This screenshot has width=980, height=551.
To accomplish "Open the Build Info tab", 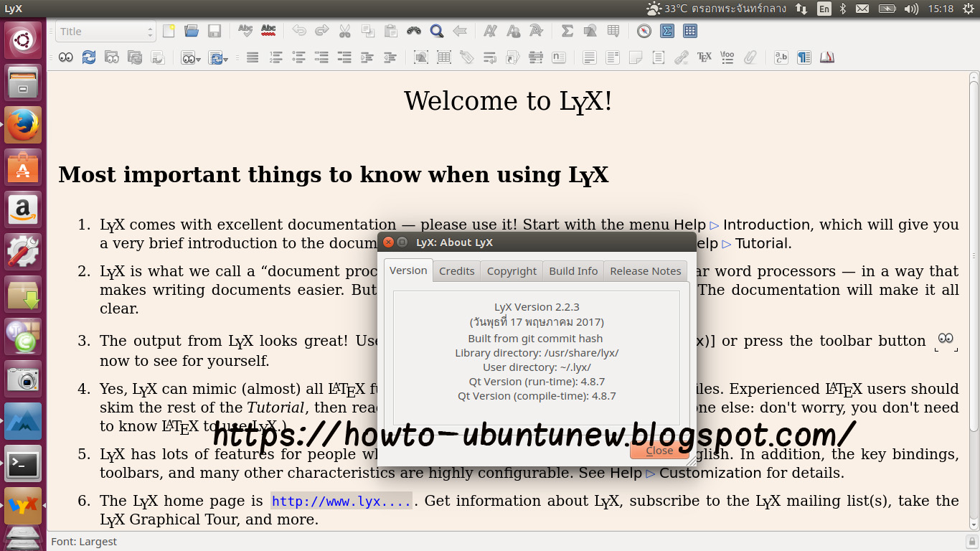I will coord(573,270).
